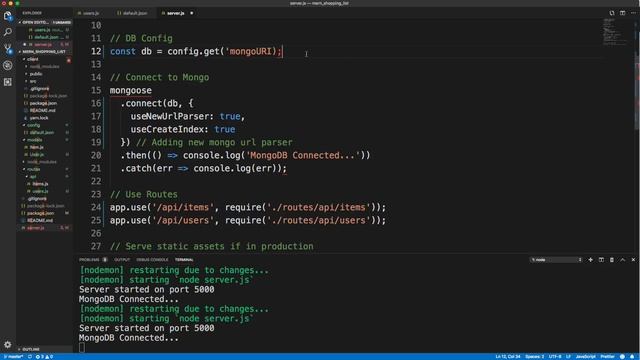This screenshot has width=640, height=360.
Task: Click the synchronize changes icon in status bar
Action: (30, 357)
